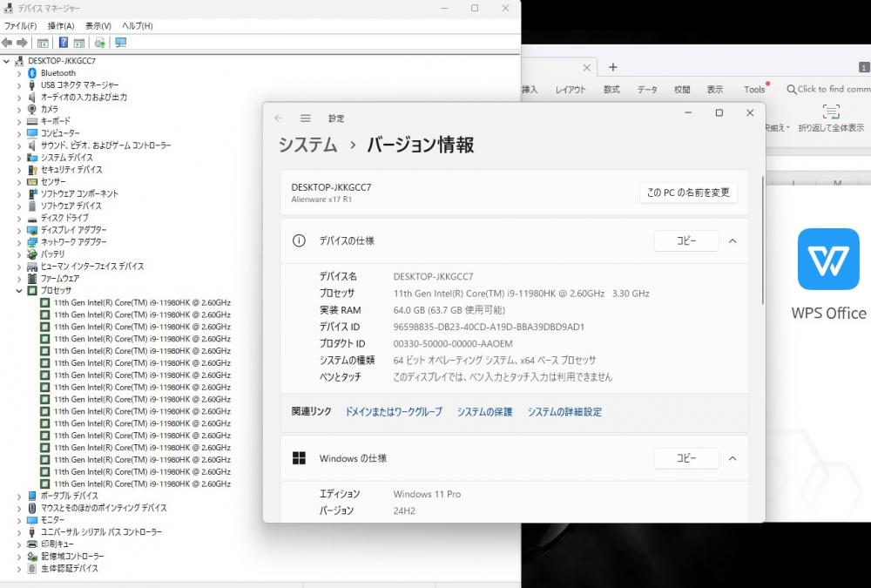The image size is (871, 588).
Task: Click the WPS Office logo
Action: (x=828, y=259)
